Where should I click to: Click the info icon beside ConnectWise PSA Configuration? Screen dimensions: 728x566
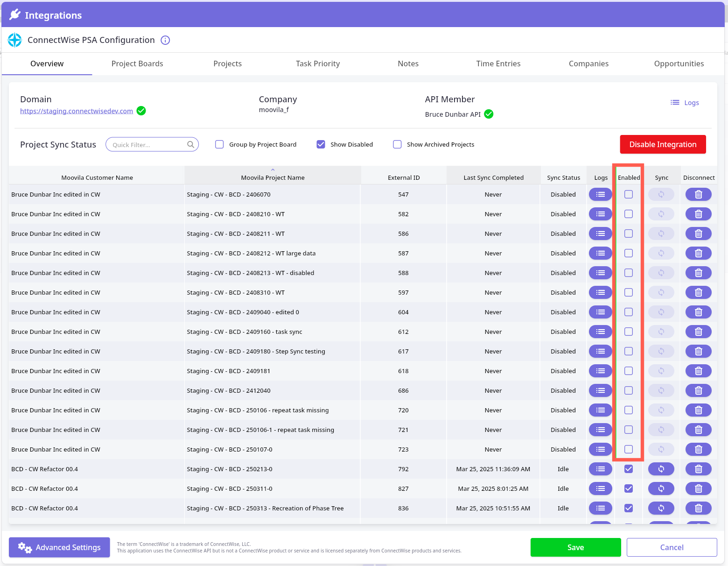coord(165,40)
